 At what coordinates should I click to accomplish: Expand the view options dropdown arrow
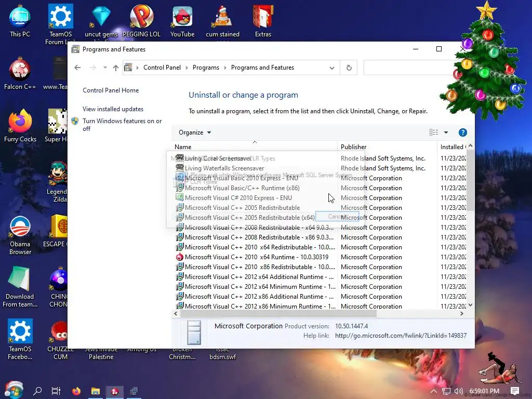point(446,132)
